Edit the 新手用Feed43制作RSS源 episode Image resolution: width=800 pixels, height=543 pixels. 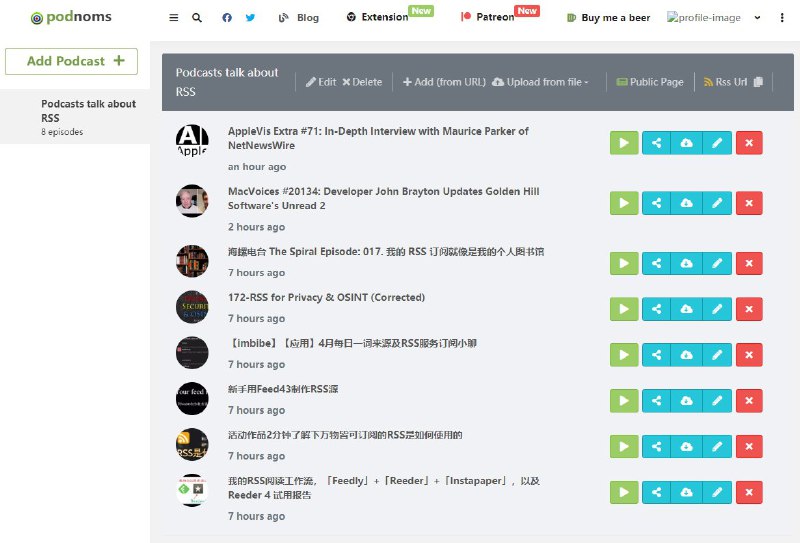click(x=716, y=401)
